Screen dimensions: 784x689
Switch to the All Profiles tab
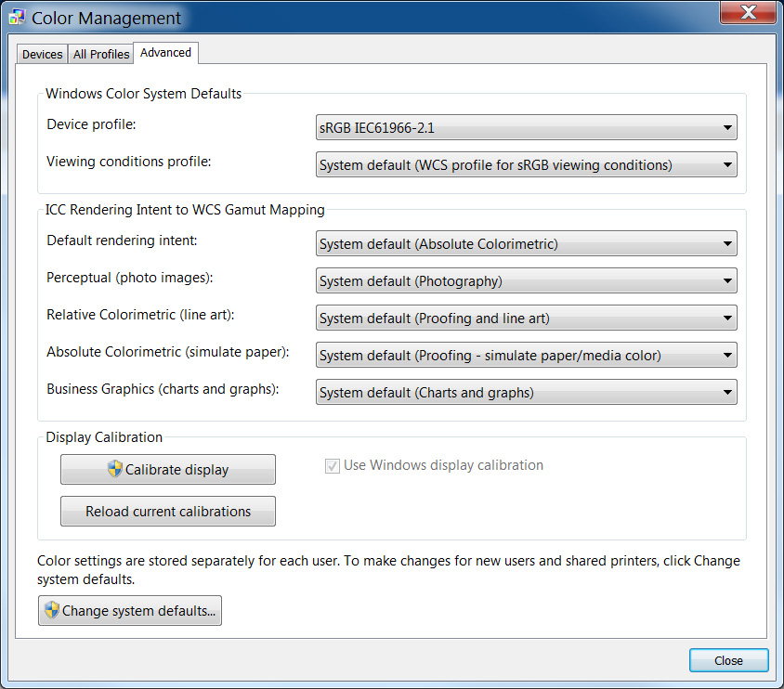(101, 55)
